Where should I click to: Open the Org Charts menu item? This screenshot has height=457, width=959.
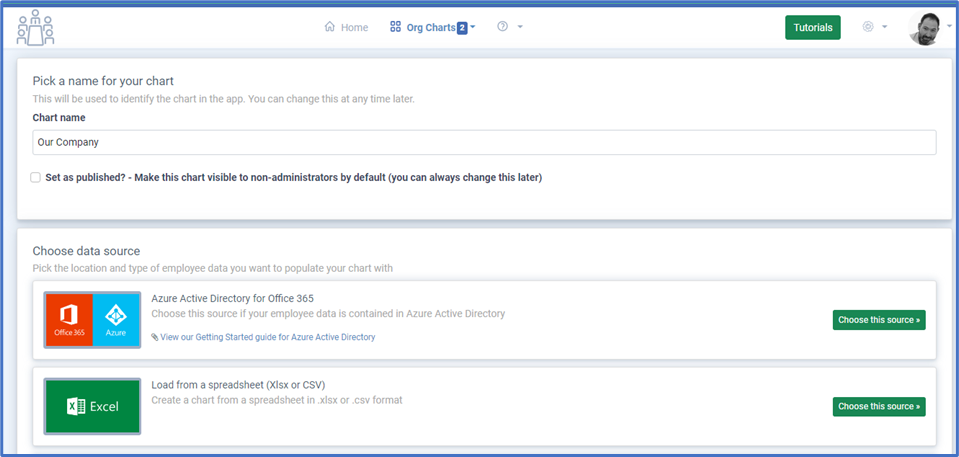click(430, 27)
